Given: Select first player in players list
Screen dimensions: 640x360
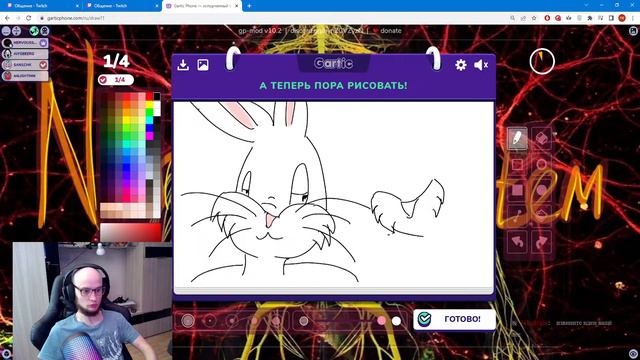Looking at the screenshot, I should pyautogui.click(x=25, y=42).
